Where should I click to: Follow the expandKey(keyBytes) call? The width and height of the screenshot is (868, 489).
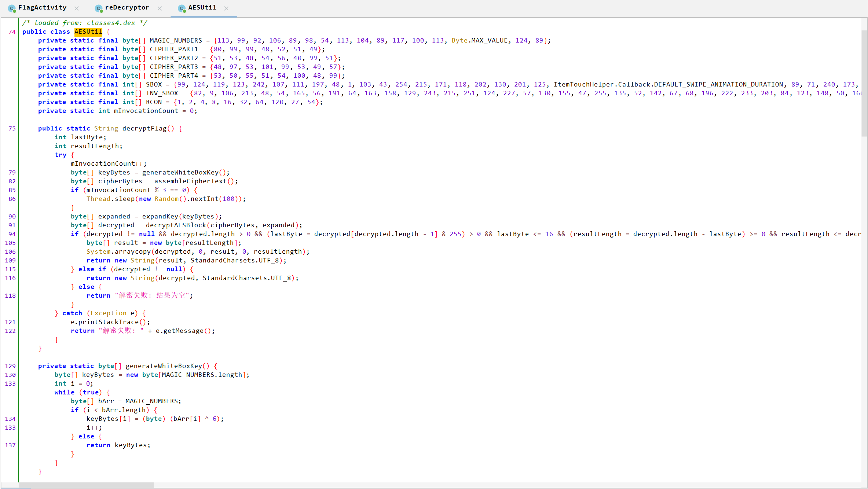point(160,216)
